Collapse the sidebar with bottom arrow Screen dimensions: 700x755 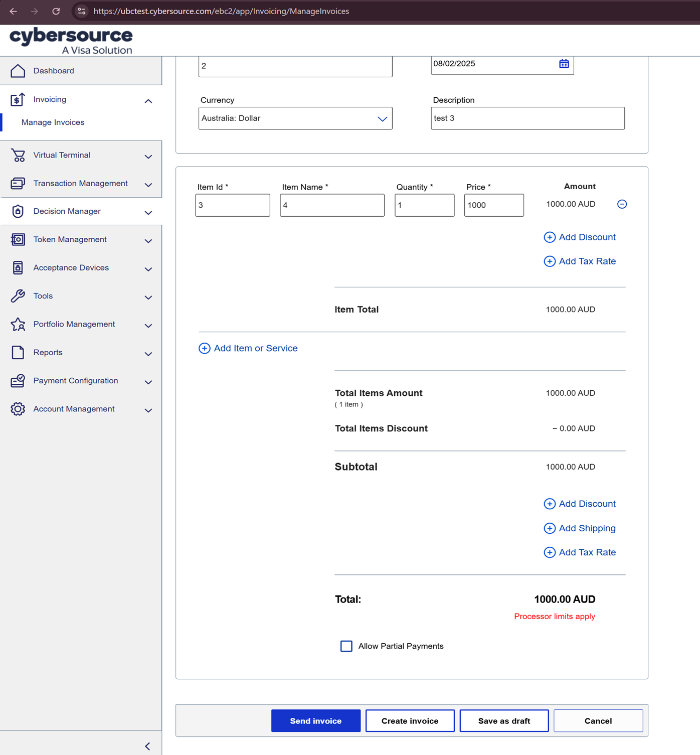tap(147, 746)
